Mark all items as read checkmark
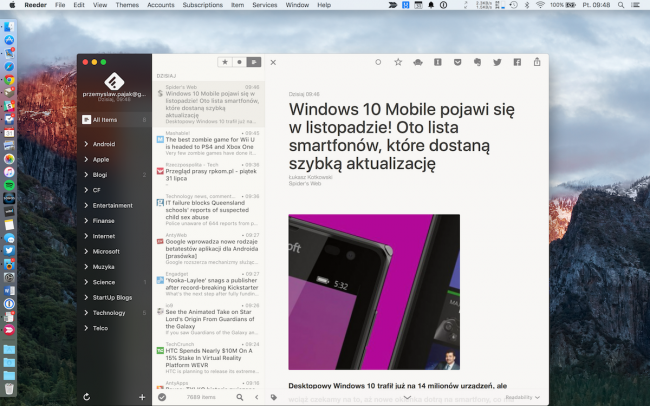650x406 pixels. (x=162, y=397)
